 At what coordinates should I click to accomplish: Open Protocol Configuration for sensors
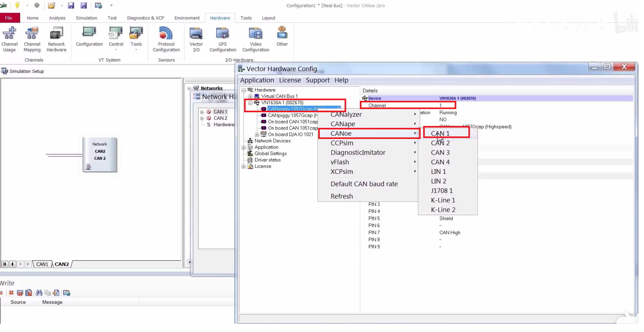[x=166, y=39]
